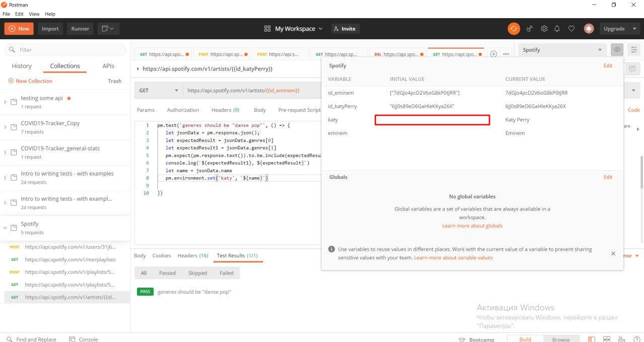Click the orange sync status icon
Screen dimensions: 644x342
point(513,29)
